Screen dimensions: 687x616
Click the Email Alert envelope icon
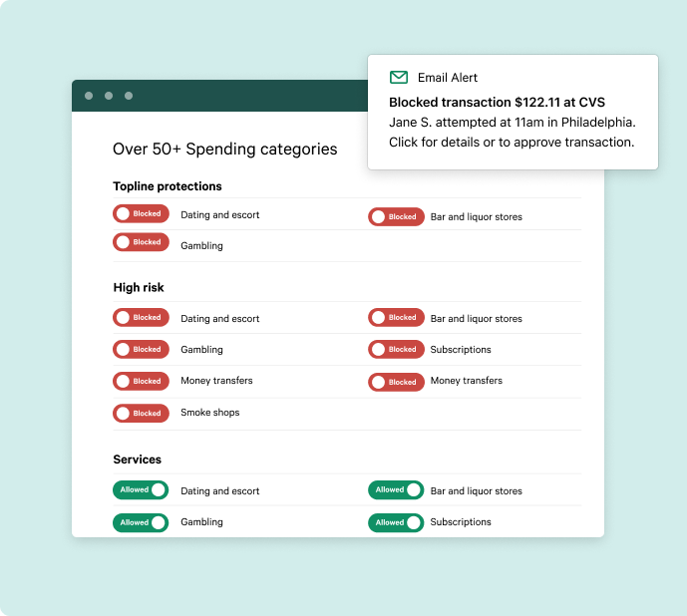coord(399,78)
